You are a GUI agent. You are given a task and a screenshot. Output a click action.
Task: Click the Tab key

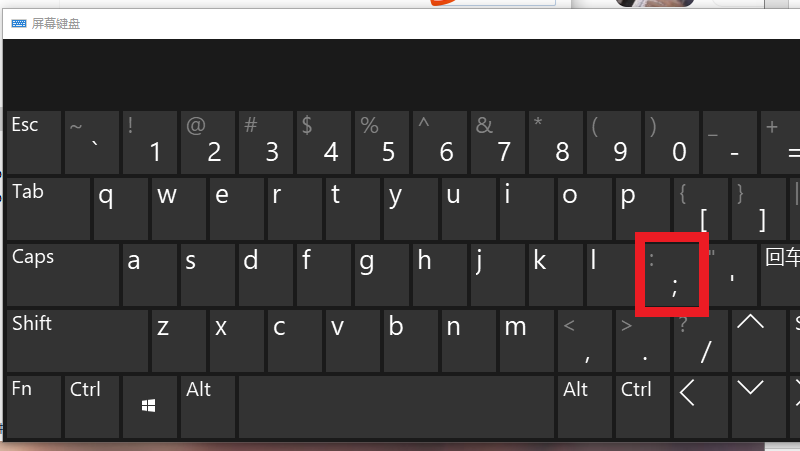coord(48,209)
